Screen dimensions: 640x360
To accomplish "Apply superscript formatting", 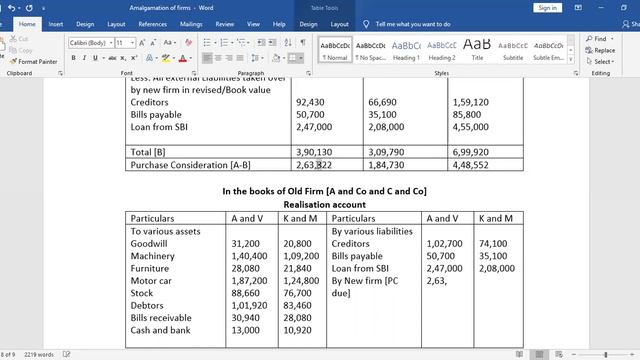I will click(133, 58).
